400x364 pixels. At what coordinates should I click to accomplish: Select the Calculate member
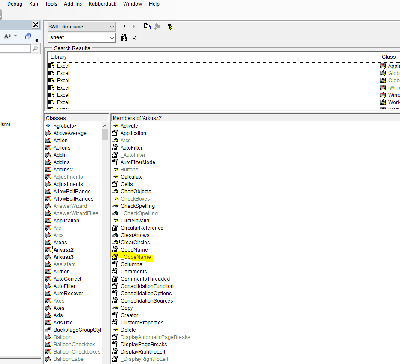coord(131,177)
